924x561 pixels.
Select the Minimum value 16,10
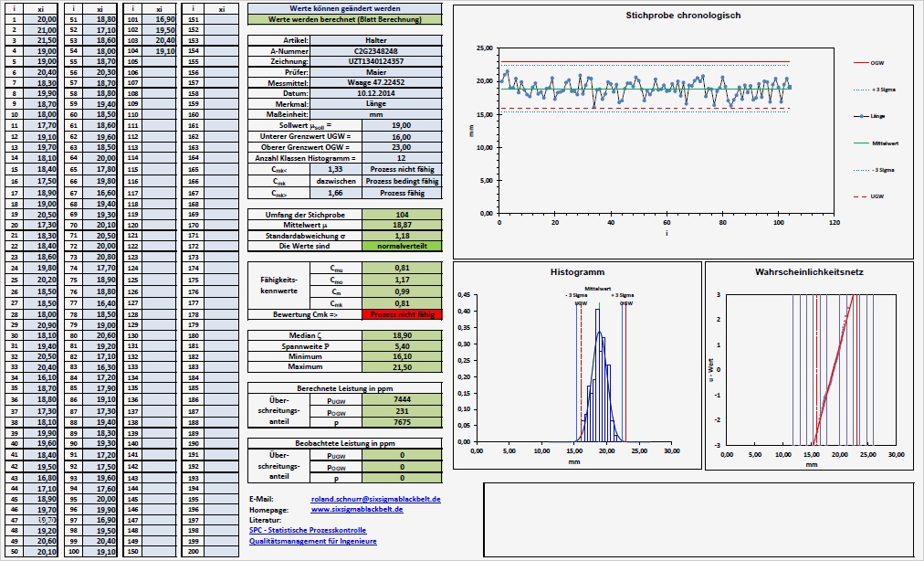(402, 356)
